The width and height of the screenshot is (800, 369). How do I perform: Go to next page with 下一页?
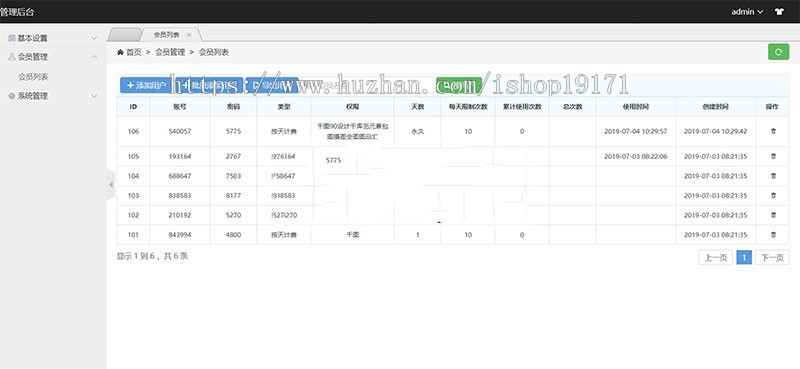click(772, 258)
